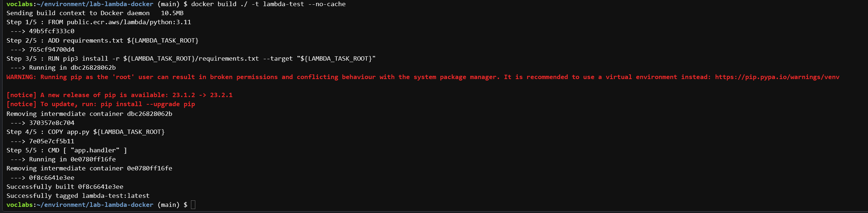Click the Step 3/5 RUN pip3 install line

[x=191, y=58]
